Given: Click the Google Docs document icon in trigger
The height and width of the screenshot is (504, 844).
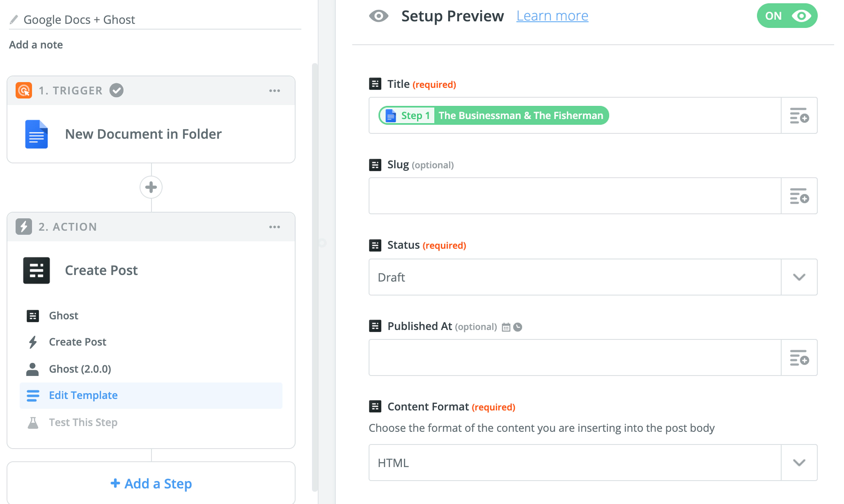Looking at the screenshot, I should pos(37,134).
